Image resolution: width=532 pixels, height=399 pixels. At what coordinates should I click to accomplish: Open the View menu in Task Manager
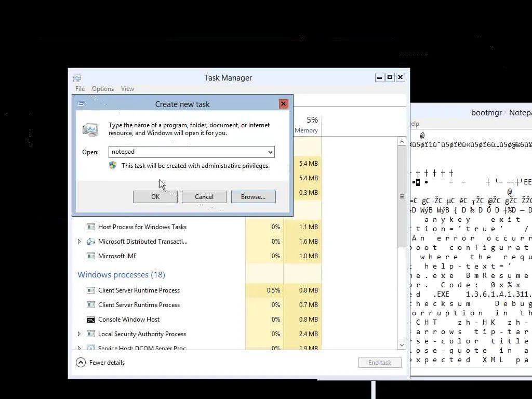[128, 89]
